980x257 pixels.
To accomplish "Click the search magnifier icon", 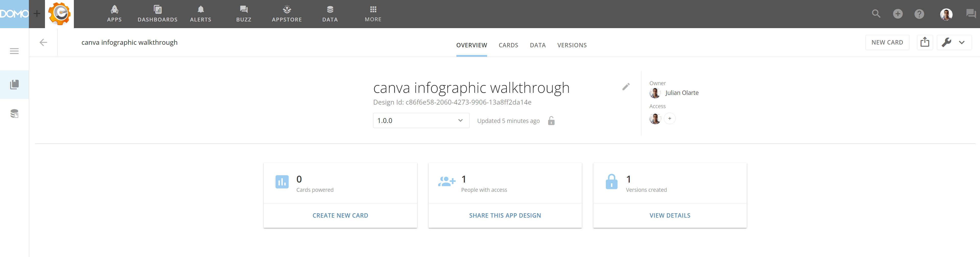I will pyautogui.click(x=876, y=14).
